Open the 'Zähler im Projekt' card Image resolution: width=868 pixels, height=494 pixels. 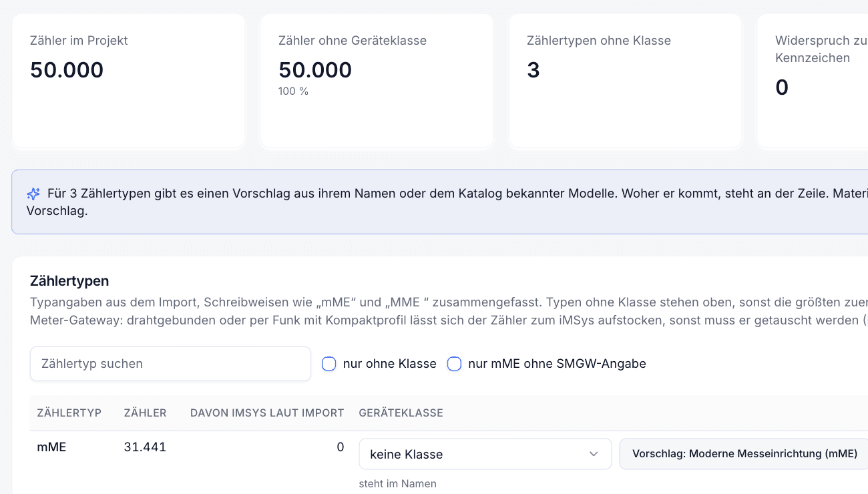[x=129, y=81]
